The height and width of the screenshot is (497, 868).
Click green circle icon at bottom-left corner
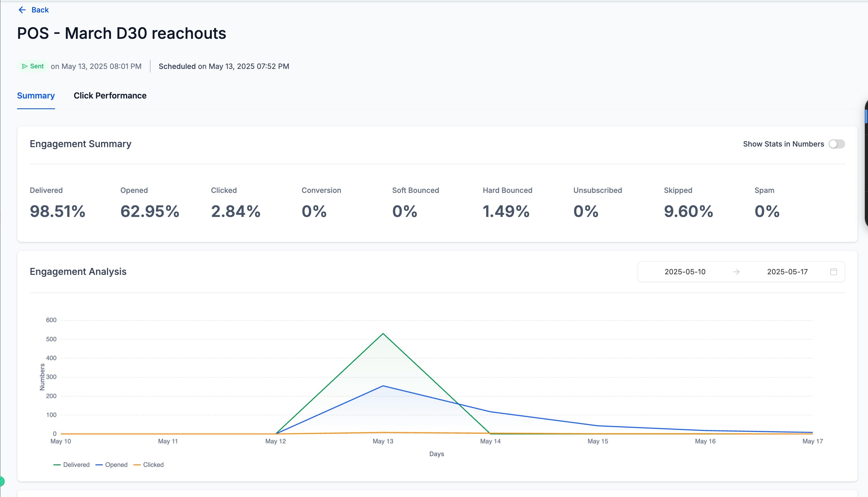tap(1, 481)
